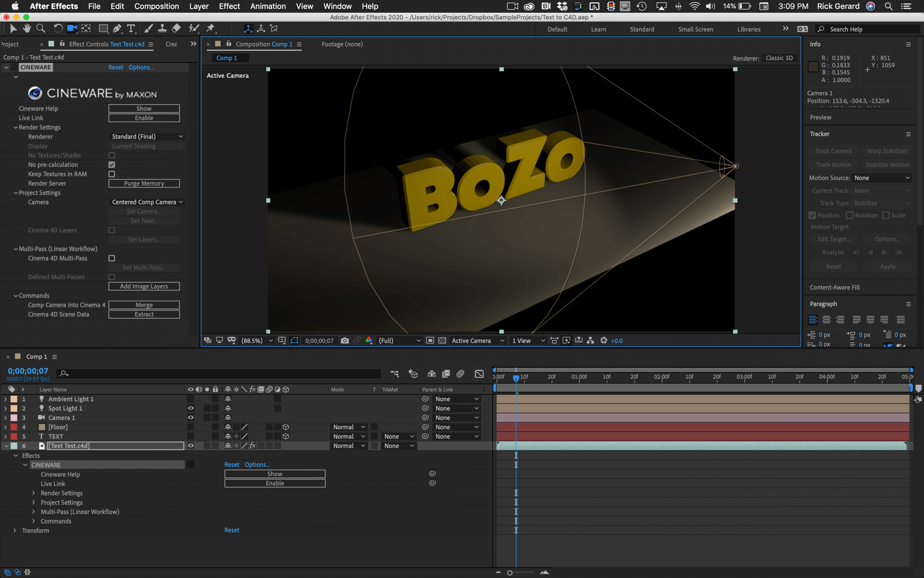The width and height of the screenshot is (924, 578).
Task: Open the Composition menu
Action: pos(156,6)
